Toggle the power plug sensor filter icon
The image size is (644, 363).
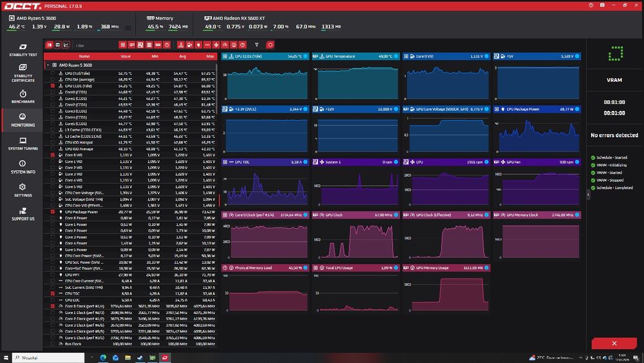[198, 44]
